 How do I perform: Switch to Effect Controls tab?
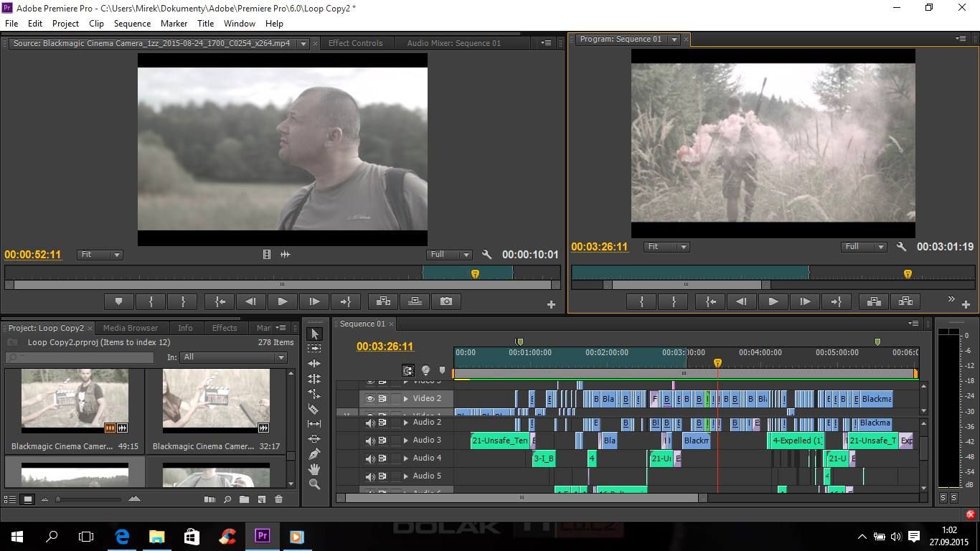(x=355, y=43)
